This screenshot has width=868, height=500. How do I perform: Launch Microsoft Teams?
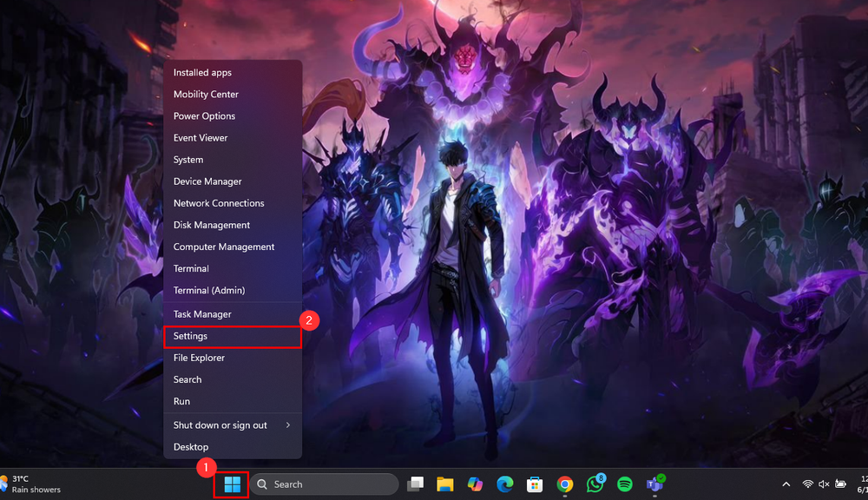(x=655, y=484)
